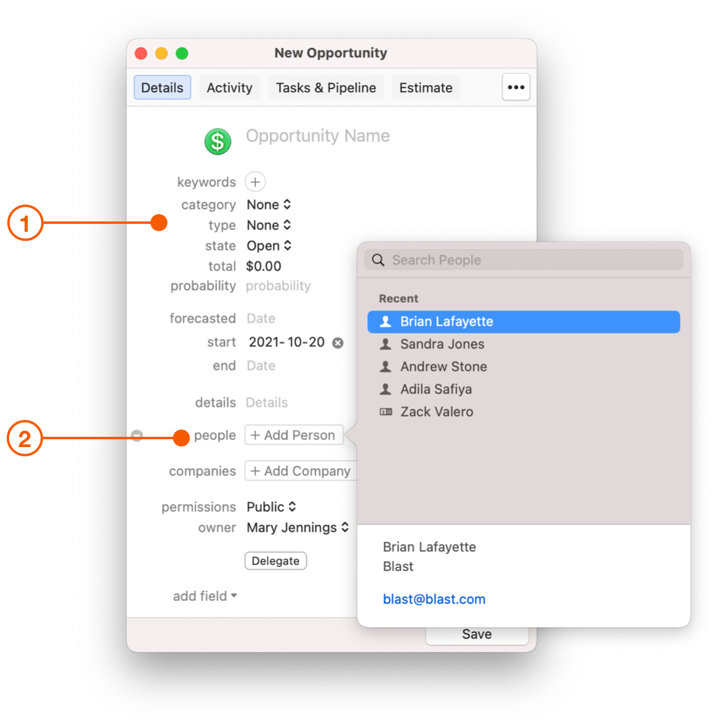Click the green dollar opportunity icon
Viewport: 728px width, 728px height.
[218, 142]
